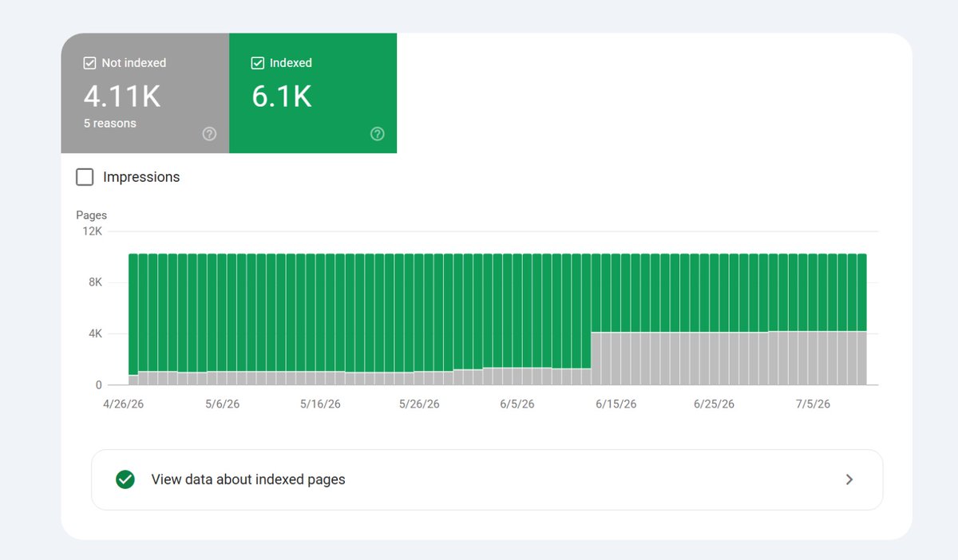Click the 6/25/26 date label
Viewport: 958px width, 560px height.
[714, 404]
